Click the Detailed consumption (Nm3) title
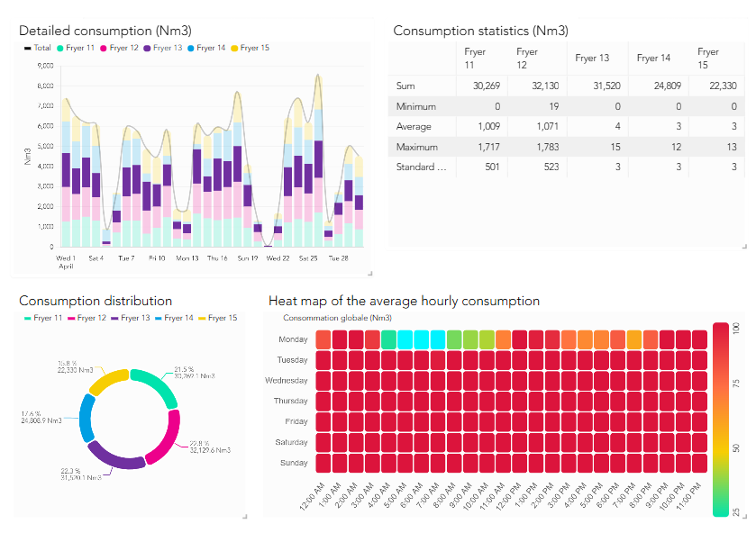The height and width of the screenshot is (533, 756). [x=105, y=31]
